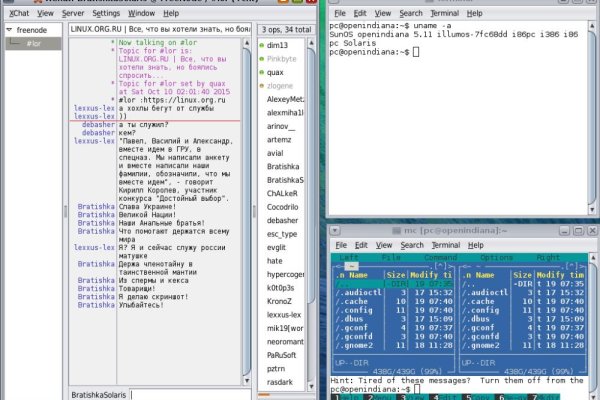
Task: Select operator quax in user list
Action: [x=276, y=72]
